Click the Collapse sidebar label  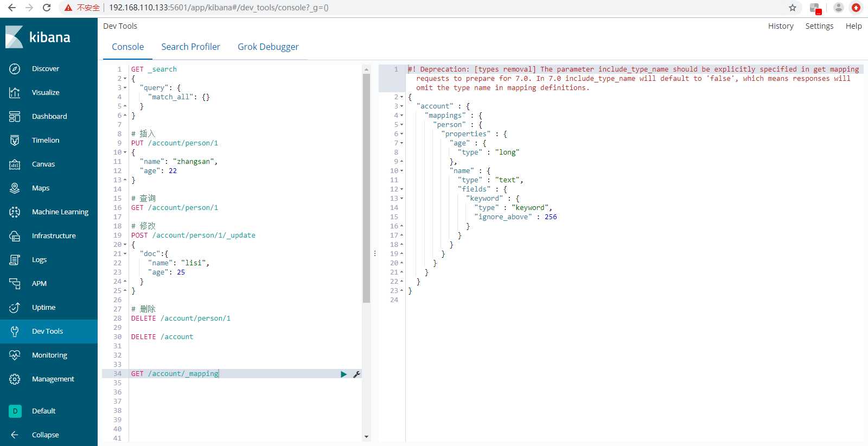coord(46,435)
